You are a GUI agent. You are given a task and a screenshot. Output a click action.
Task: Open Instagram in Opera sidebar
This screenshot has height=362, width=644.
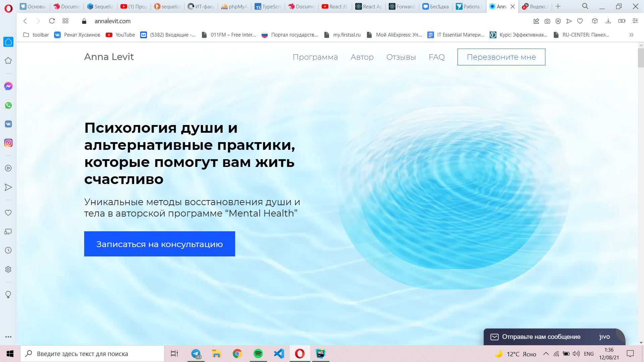[8, 143]
